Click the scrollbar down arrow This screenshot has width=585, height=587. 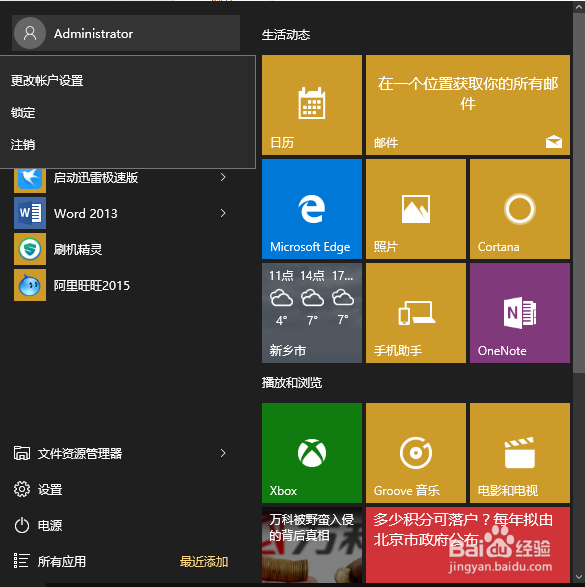[579, 577]
